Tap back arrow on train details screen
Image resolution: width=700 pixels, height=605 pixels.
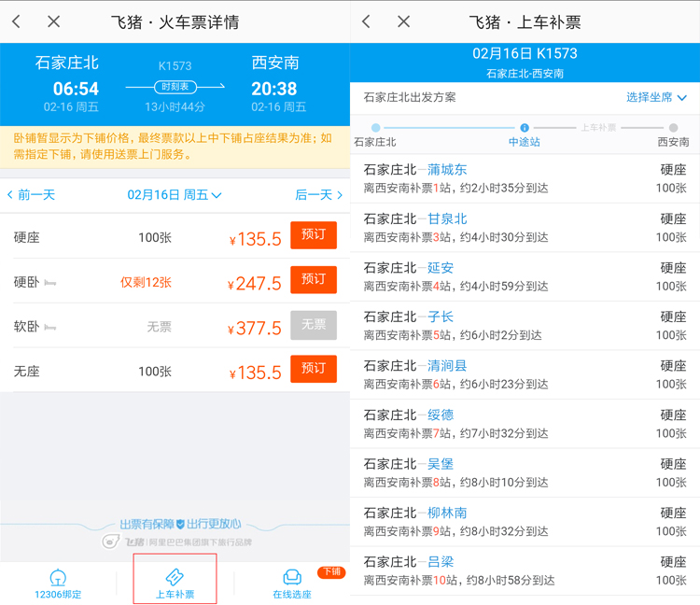point(17,21)
